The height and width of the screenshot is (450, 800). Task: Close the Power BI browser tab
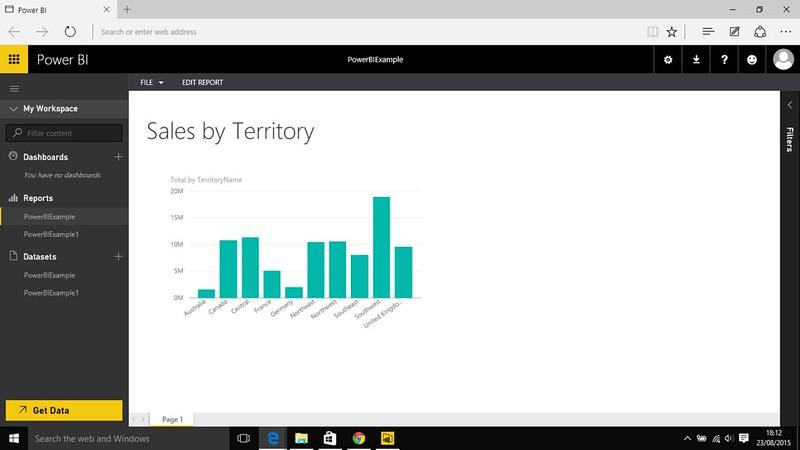[106, 10]
